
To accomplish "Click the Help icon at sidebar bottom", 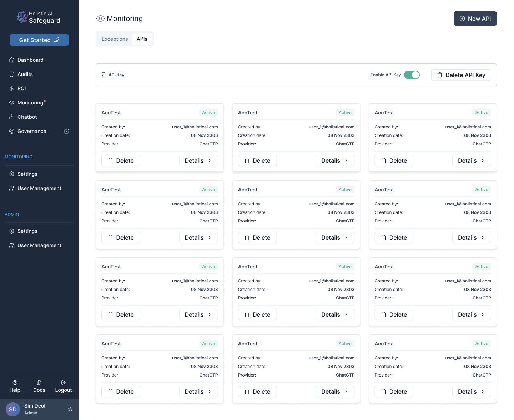I will click(15, 383).
